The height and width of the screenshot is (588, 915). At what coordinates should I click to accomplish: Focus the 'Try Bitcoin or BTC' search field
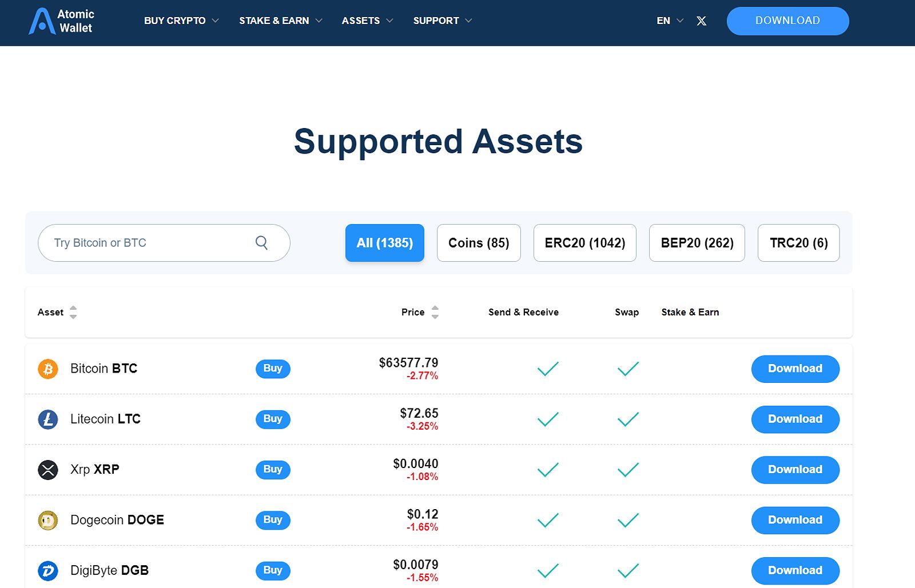coord(164,243)
